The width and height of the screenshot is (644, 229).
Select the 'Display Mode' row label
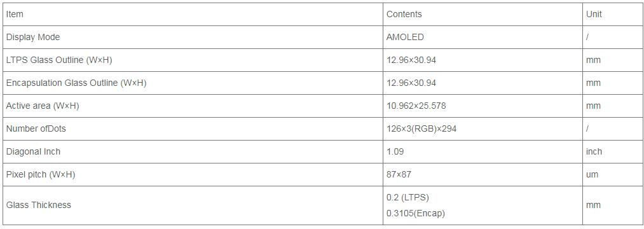coord(33,37)
